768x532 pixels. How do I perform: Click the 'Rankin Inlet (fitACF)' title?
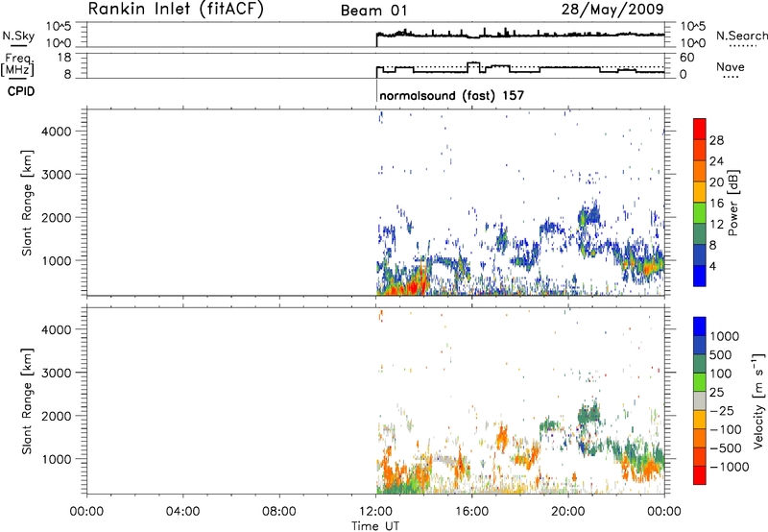[x=176, y=10]
